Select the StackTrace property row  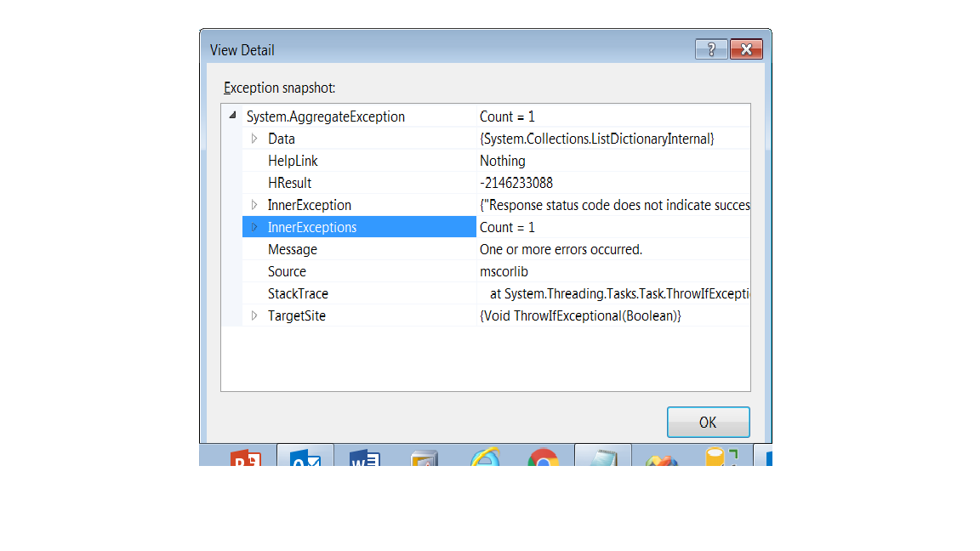point(298,293)
